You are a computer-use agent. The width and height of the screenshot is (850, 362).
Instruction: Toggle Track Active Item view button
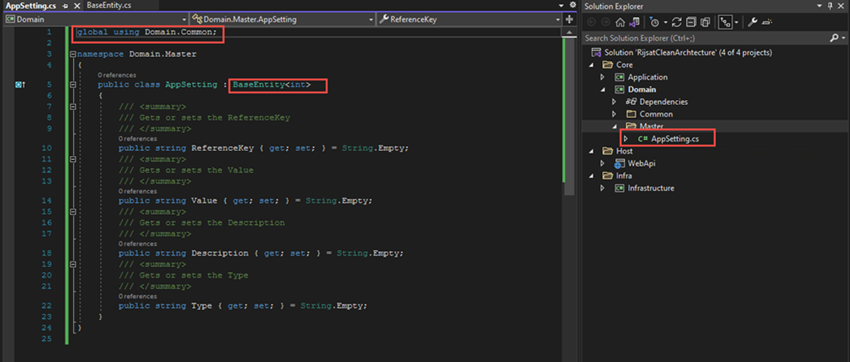click(x=725, y=22)
